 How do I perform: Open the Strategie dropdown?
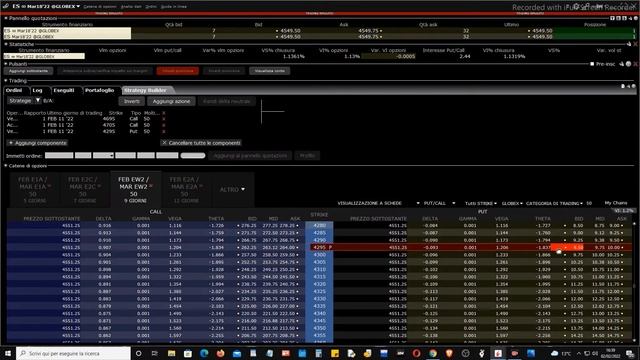tap(24, 100)
